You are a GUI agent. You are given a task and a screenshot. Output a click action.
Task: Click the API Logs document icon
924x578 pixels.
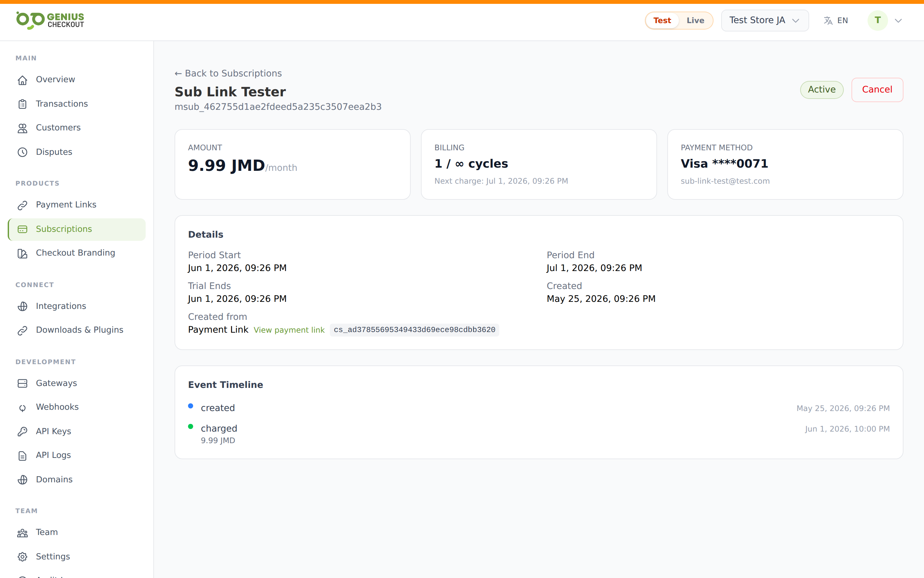pyautogui.click(x=22, y=456)
